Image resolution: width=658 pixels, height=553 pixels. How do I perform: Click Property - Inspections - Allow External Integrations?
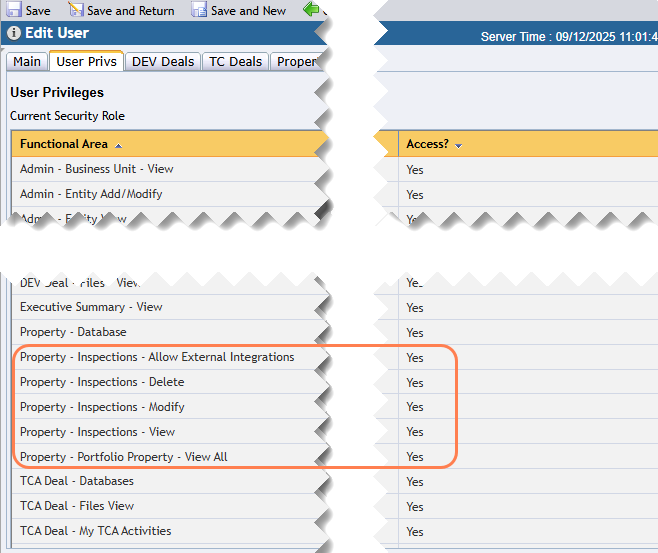[157, 357]
